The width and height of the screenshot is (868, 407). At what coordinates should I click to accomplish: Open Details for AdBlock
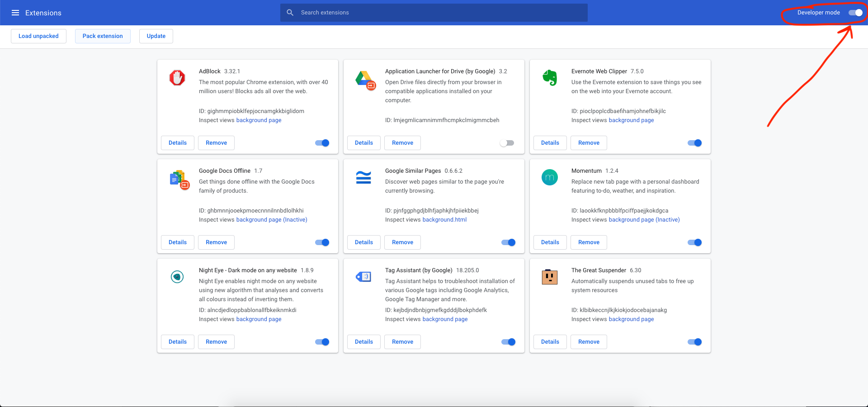[178, 143]
